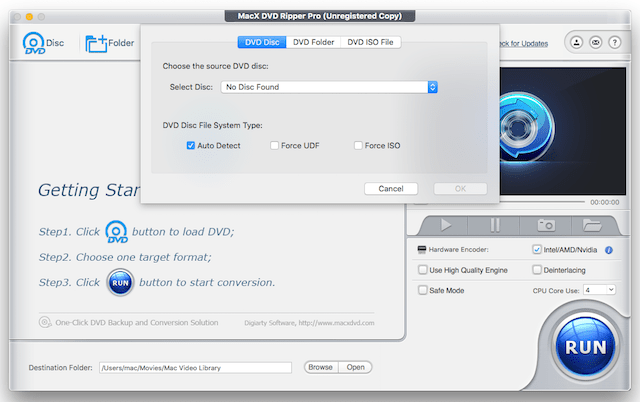Switch to the DVD Disc tab
640x402 pixels.
click(x=262, y=42)
